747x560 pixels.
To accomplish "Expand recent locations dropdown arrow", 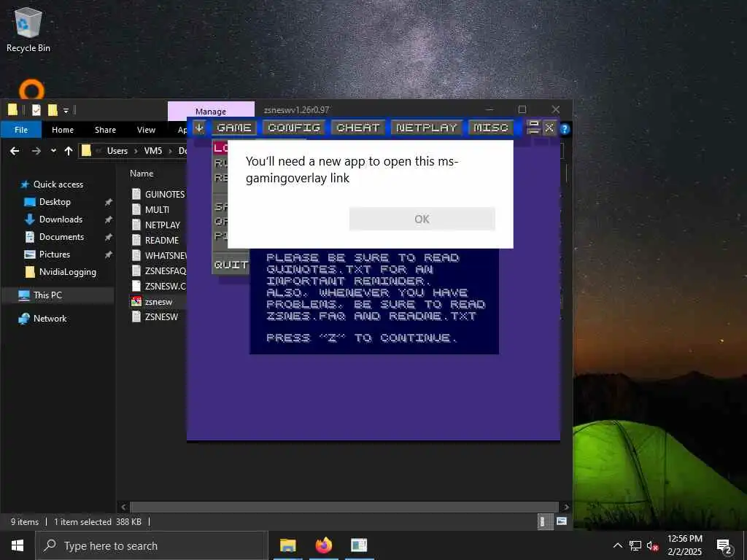I will click(53, 151).
